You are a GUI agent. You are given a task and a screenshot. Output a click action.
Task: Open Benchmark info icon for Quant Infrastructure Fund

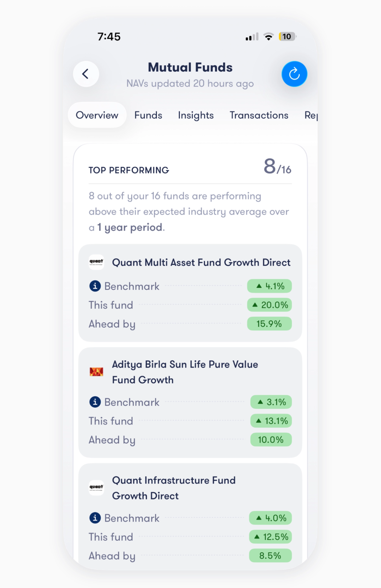point(95,518)
